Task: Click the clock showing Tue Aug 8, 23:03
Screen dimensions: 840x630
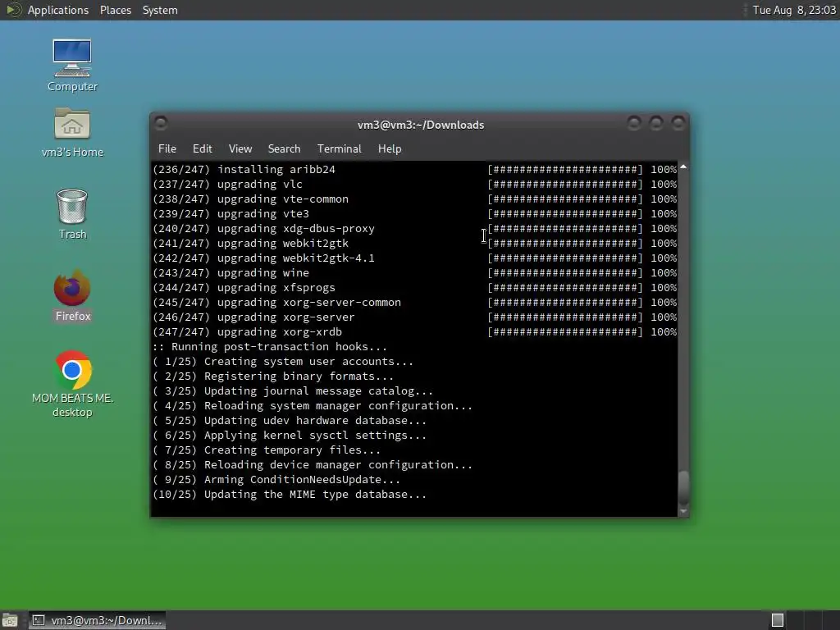Action: tap(794, 10)
